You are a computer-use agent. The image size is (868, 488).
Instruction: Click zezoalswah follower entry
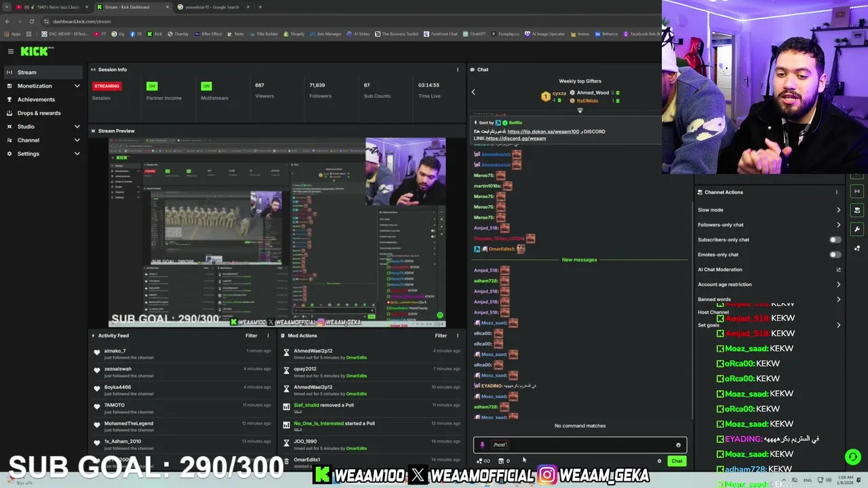click(x=182, y=371)
